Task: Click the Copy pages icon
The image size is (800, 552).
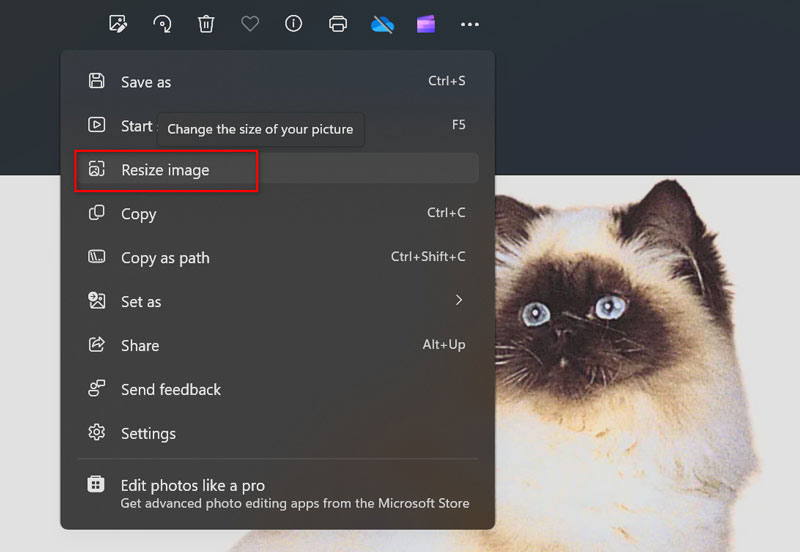Action: [x=96, y=212]
